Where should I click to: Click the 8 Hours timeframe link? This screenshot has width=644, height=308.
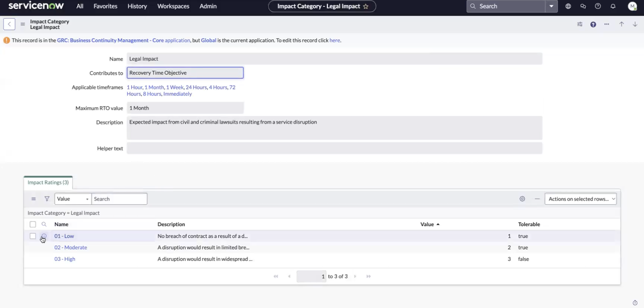pos(152,94)
